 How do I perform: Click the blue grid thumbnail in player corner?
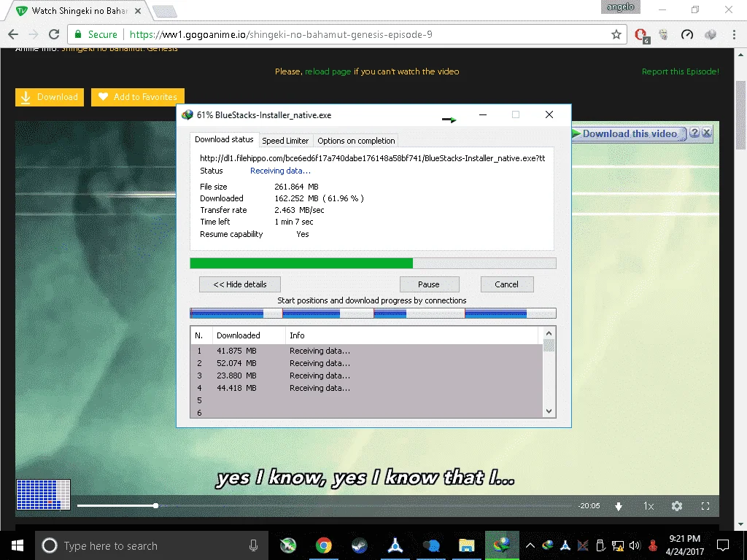click(43, 495)
